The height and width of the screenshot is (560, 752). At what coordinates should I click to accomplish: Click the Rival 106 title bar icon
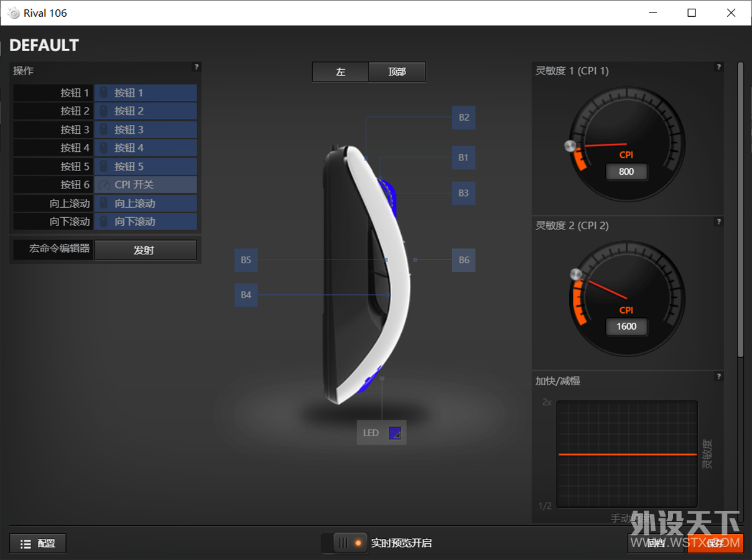pyautogui.click(x=13, y=13)
